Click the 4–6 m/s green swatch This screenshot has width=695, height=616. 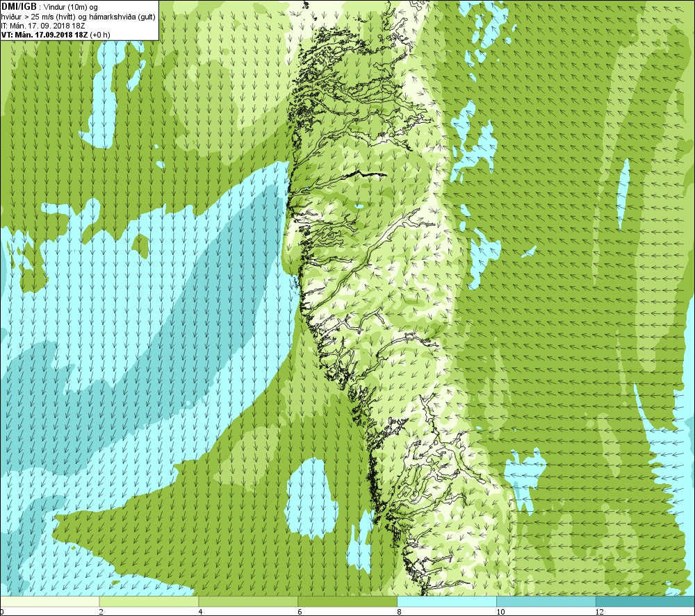(x=248, y=601)
